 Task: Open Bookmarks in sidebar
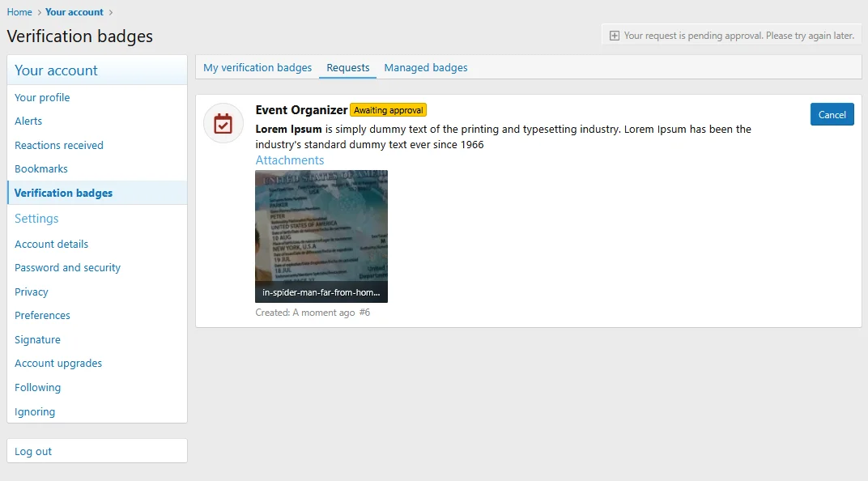coord(97,168)
